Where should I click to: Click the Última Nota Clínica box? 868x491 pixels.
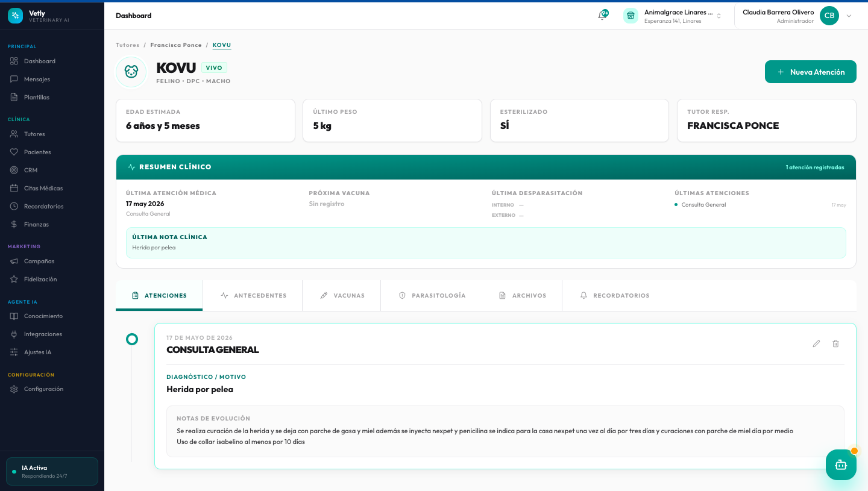(x=486, y=242)
